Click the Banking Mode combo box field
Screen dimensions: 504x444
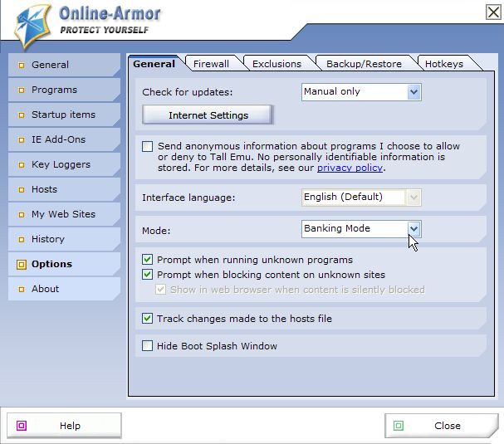point(361,229)
